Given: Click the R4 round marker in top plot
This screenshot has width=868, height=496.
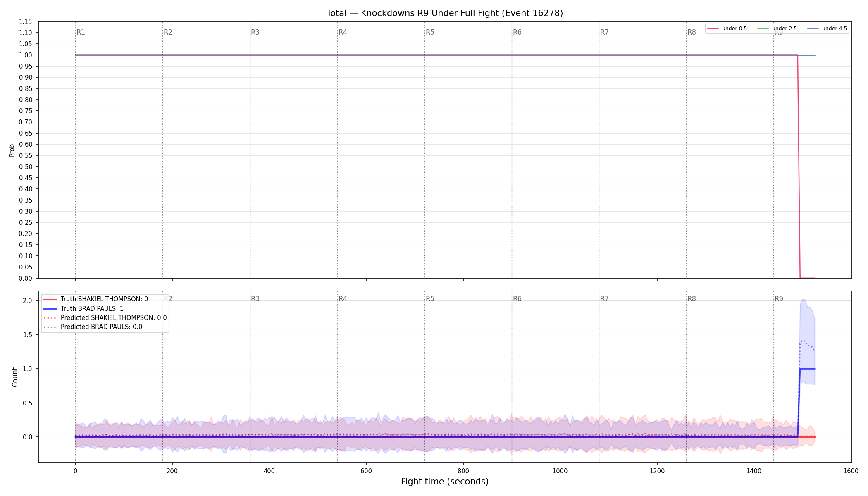Looking at the screenshot, I should tap(343, 32).
